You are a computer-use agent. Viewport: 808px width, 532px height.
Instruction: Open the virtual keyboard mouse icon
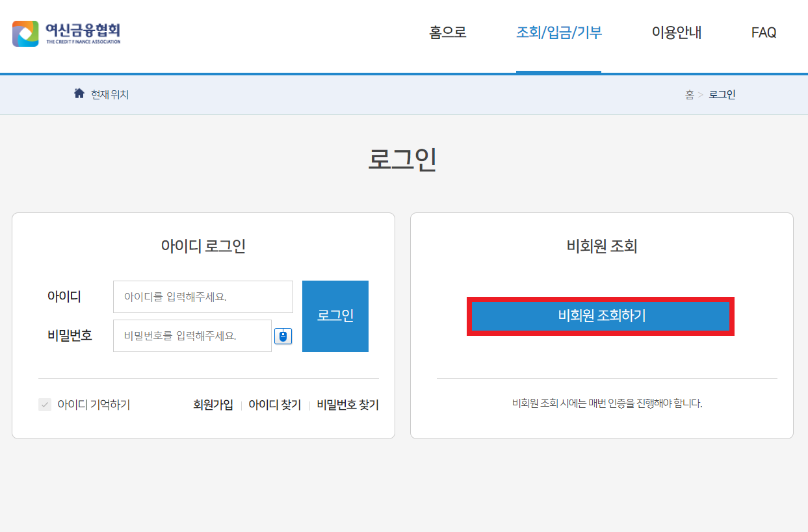pos(283,336)
